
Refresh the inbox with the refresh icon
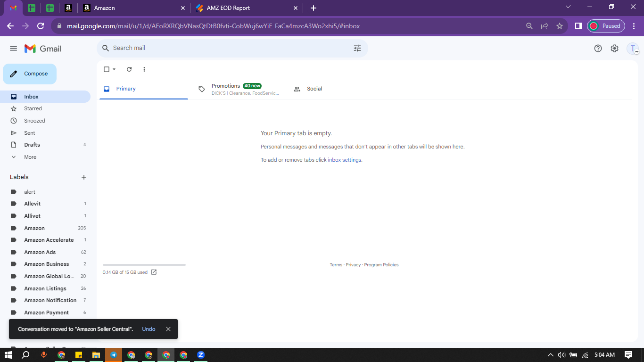tap(129, 69)
